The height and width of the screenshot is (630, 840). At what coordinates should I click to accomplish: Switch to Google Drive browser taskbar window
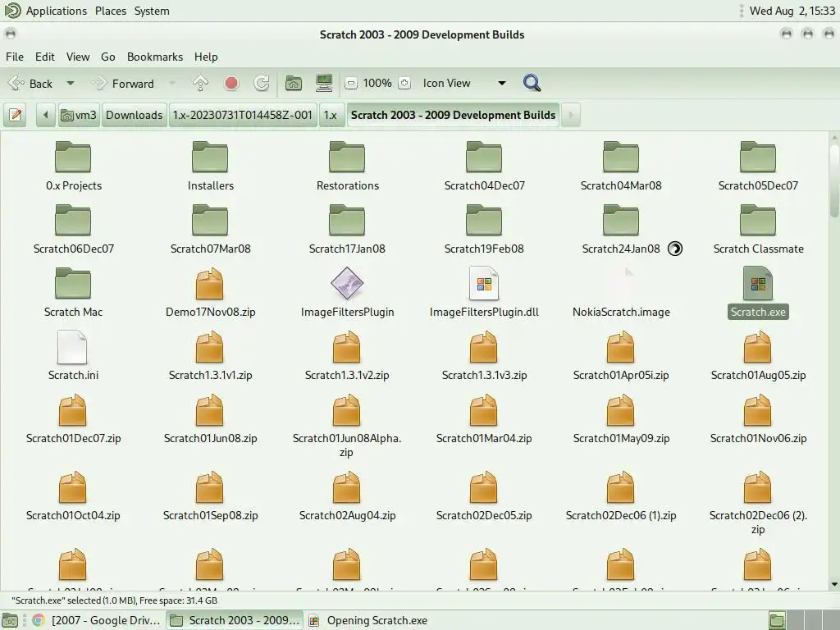pyautogui.click(x=97, y=620)
